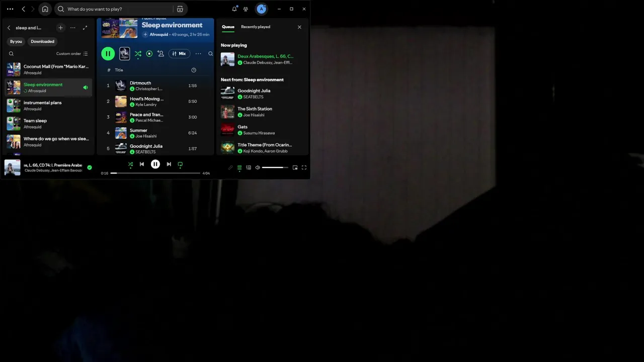Open 'Coconut Mall' playlist in library
Viewport: 644px width, 362px height.
pyautogui.click(x=48, y=69)
